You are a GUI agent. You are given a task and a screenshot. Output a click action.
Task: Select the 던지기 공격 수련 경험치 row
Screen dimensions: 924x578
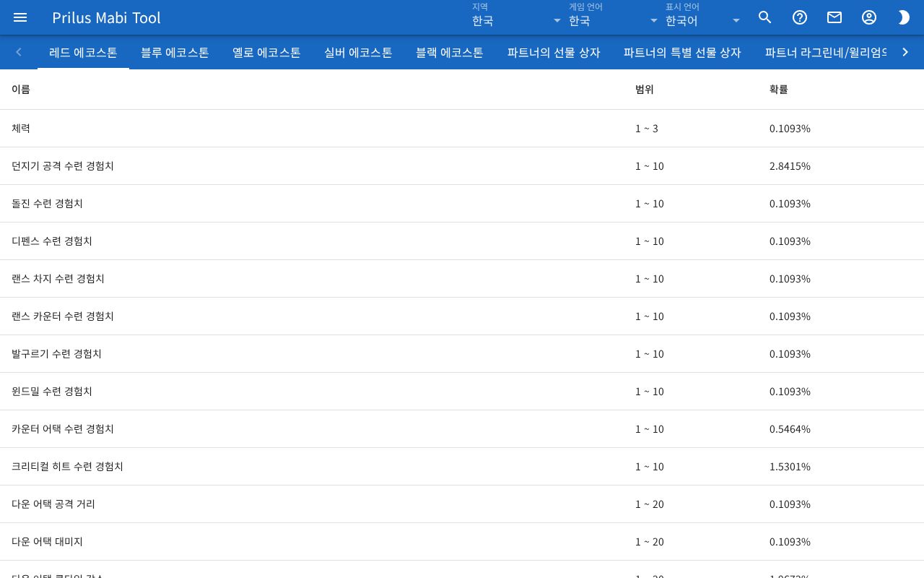pyautogui.click(x=462, y=166)
